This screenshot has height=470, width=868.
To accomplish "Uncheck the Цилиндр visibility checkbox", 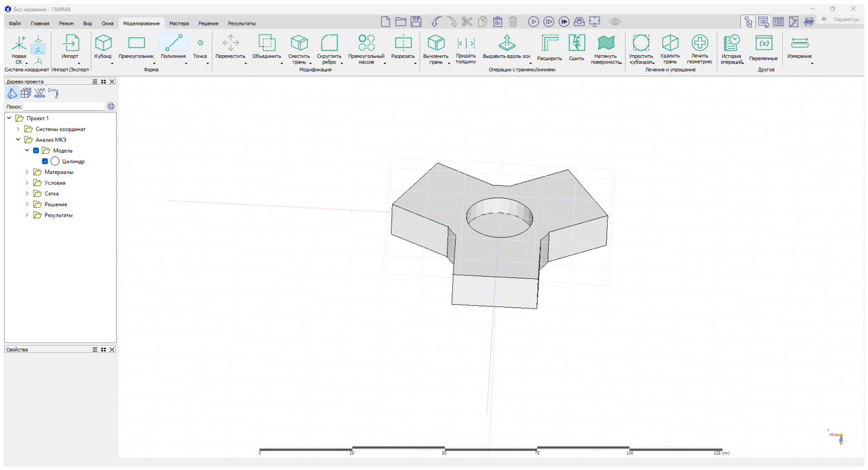I will coord(45,161).
